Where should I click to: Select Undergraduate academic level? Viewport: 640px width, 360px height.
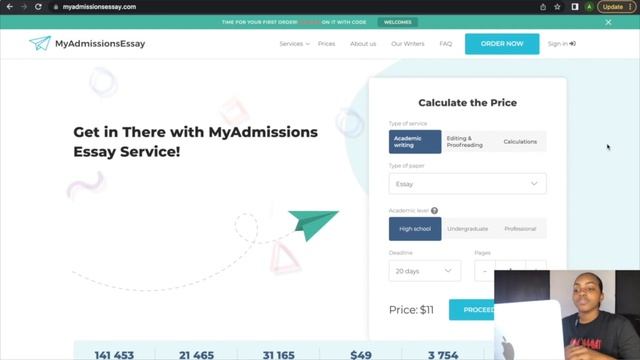(467, 229)
